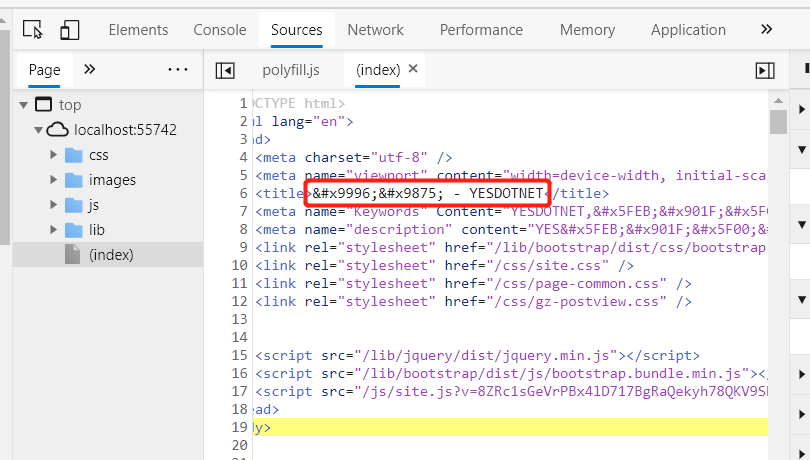This screenshot has width=810, height=460.
Task: Set breakpoint on line number 15
Action: click(x=240, y=356)
